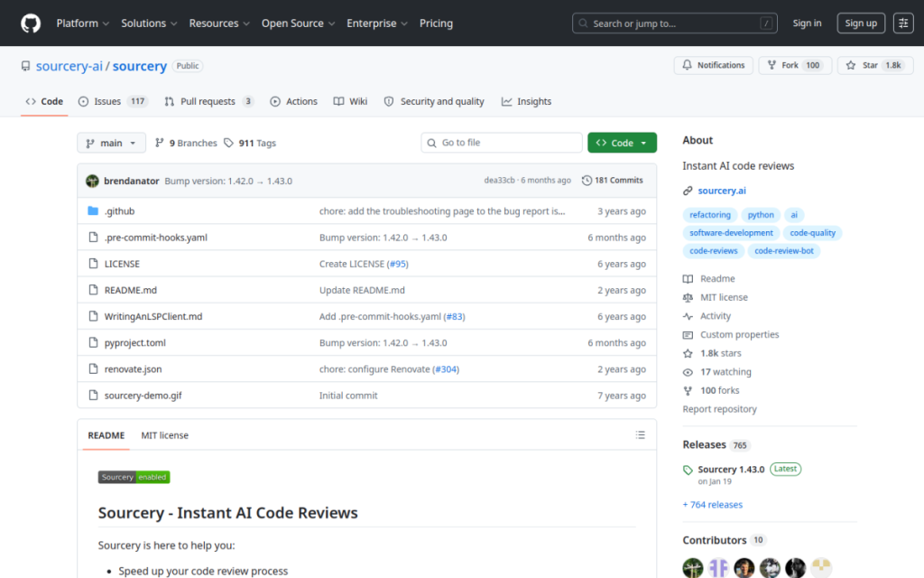Focus the Search or jump to field
Image resolution: width=924 pixels, height=578 pixels.
tap(675, 23)
